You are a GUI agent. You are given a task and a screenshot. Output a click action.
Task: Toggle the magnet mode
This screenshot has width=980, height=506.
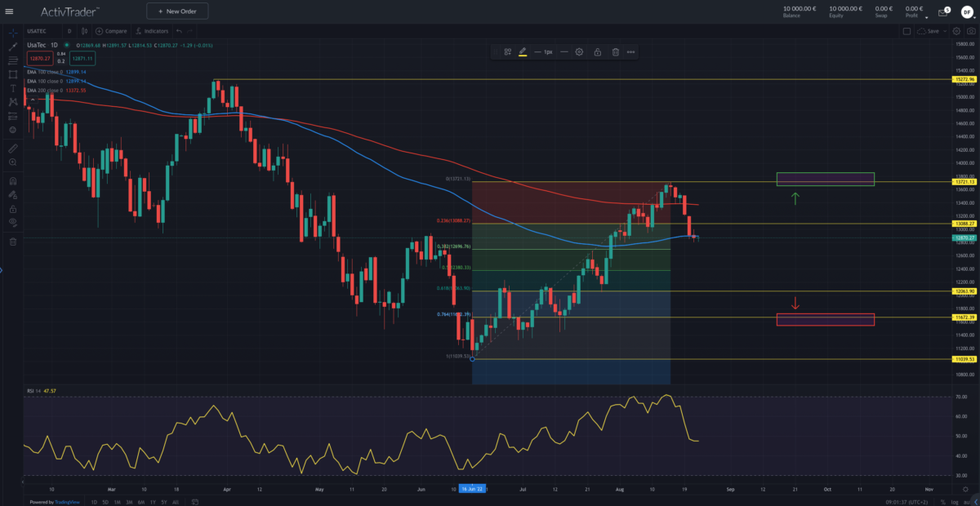pyautogui.click(x=13, y=181)
